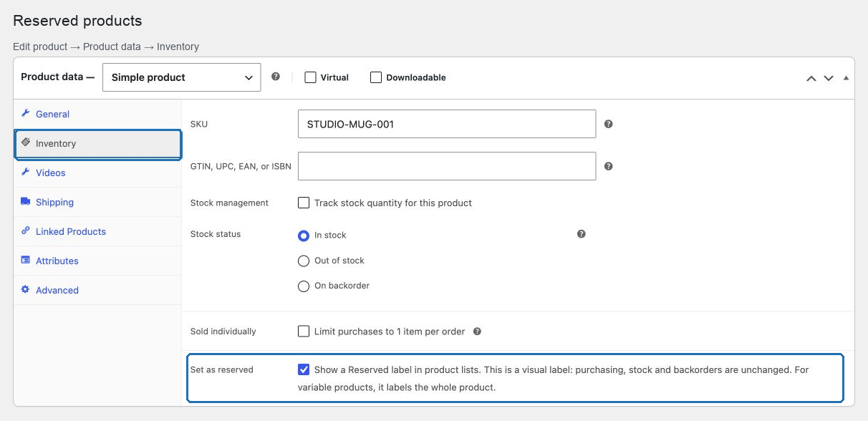Open the Advanced tab
868x421 pixels.
(x=97, y=290)
